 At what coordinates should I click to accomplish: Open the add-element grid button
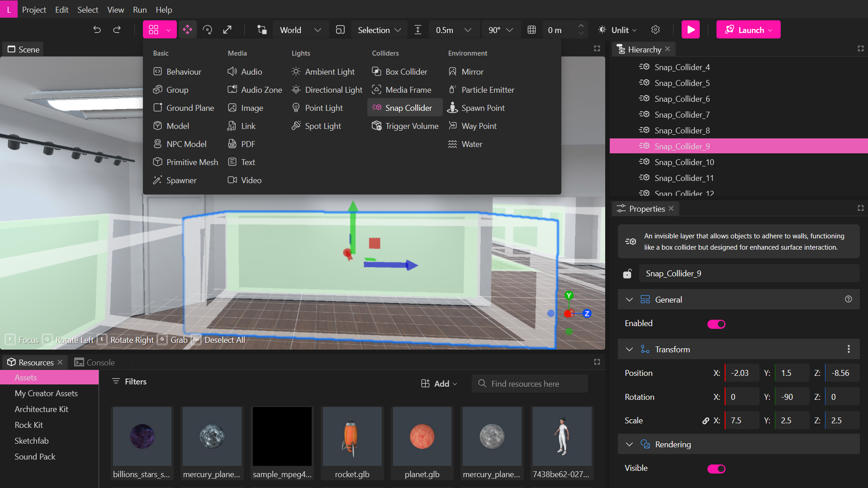(160, 30)
